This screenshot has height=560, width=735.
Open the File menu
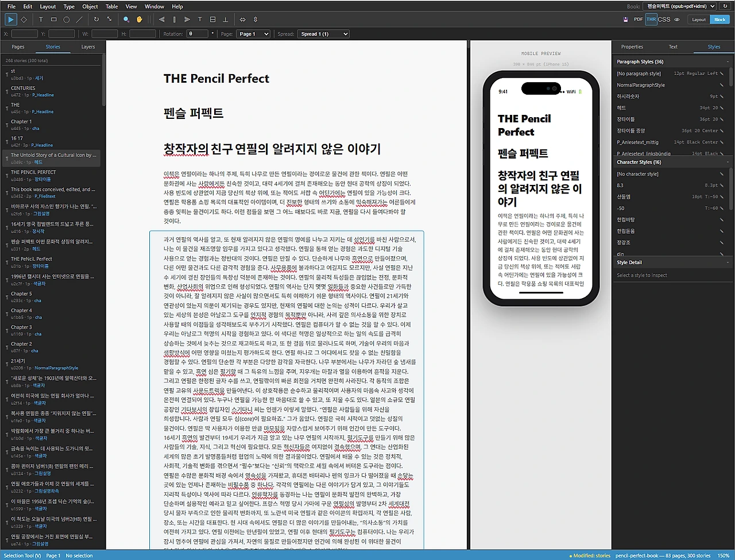[x=11, y=6]
